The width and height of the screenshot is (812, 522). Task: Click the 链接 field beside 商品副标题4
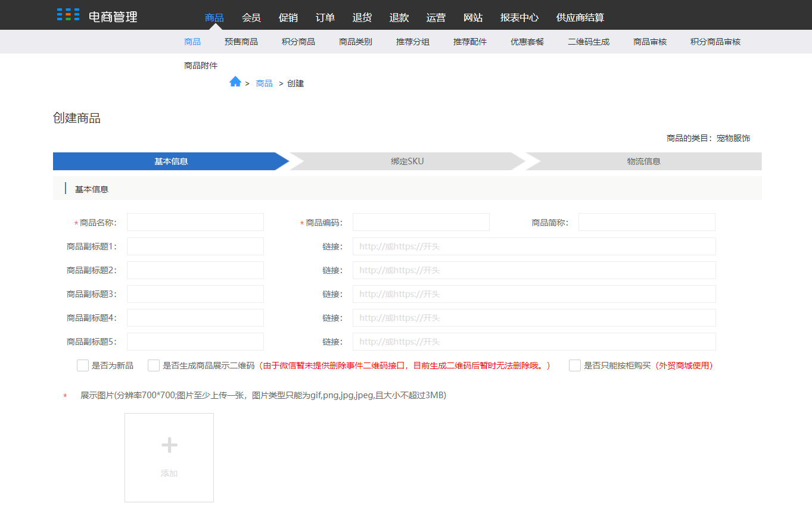[x=534, y=318]
